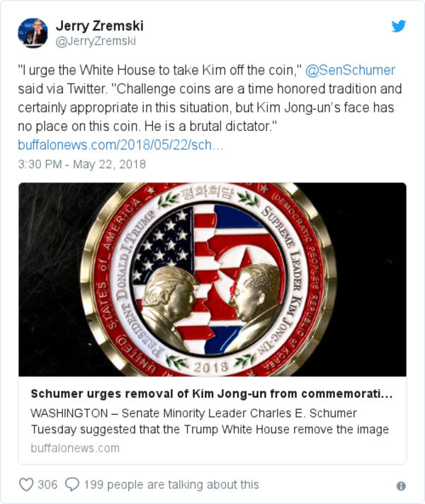The image size is (425, 504).
Task: Open '199 people are talking about this'
Action: (x=171, y=485)
